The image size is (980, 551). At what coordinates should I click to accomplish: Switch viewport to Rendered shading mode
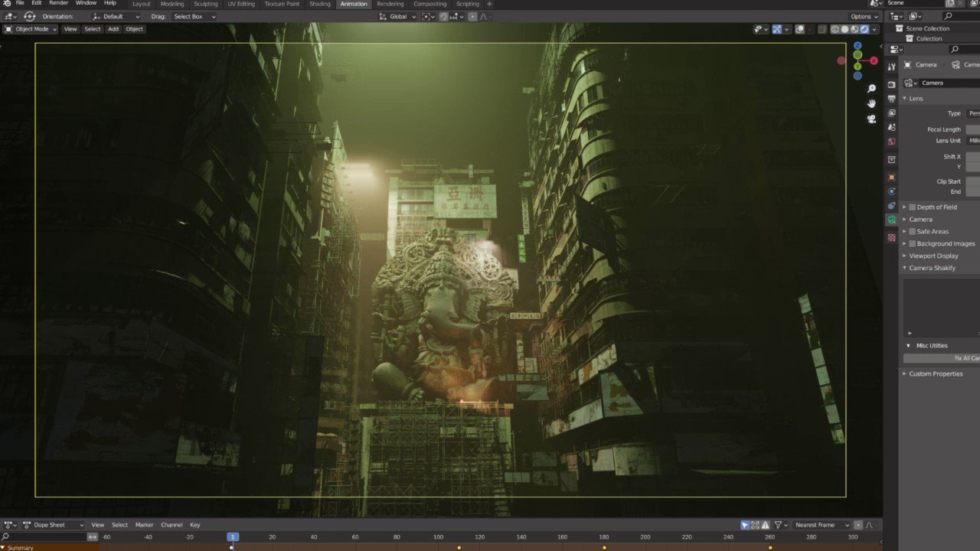point(864,29)
